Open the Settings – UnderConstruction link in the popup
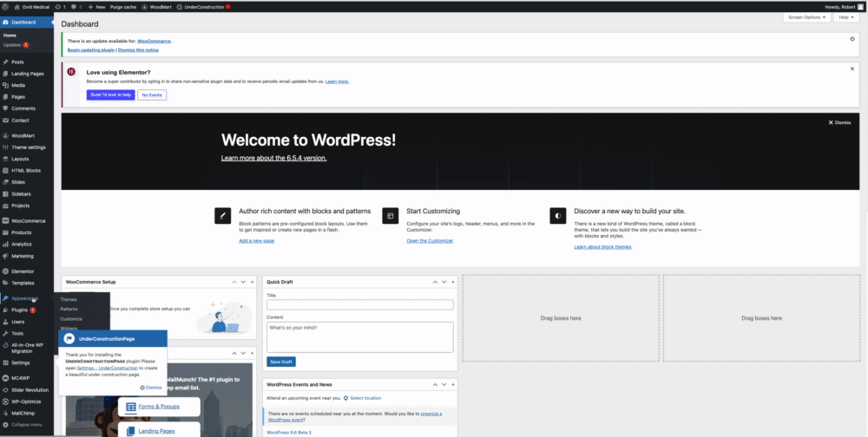This screenshot has width=868, height=437. [108, 368]
